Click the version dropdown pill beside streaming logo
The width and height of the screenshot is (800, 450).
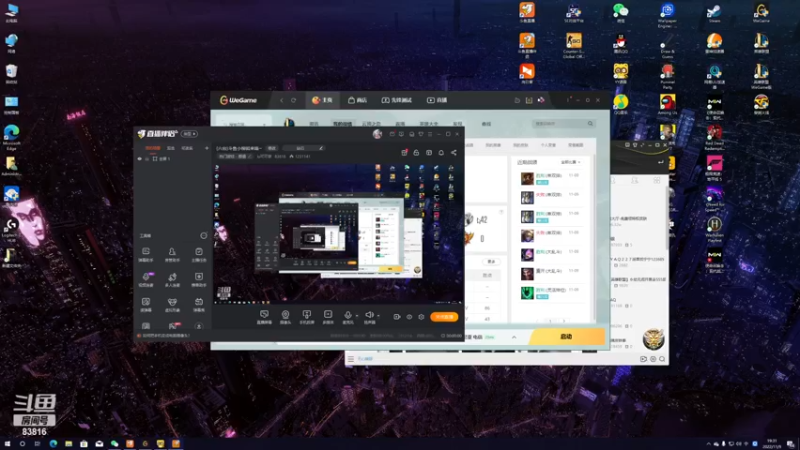[189, 134]
